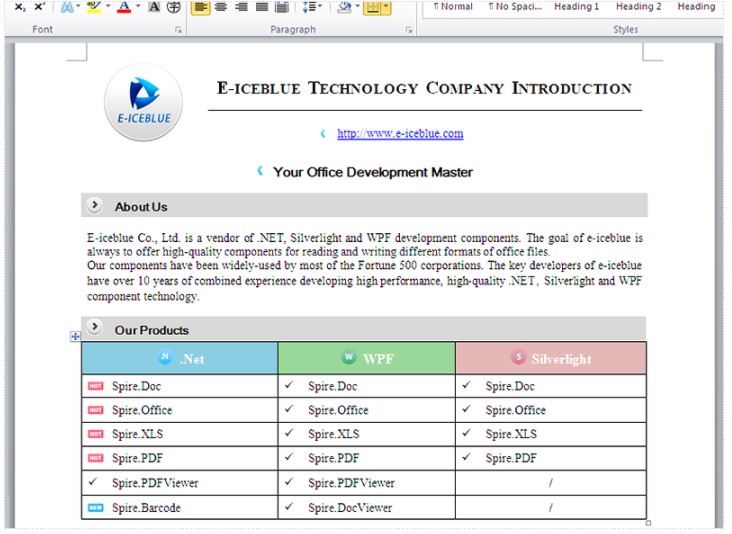
Task: Open highlight color dropdown arrow
Action: coord(108,6)
